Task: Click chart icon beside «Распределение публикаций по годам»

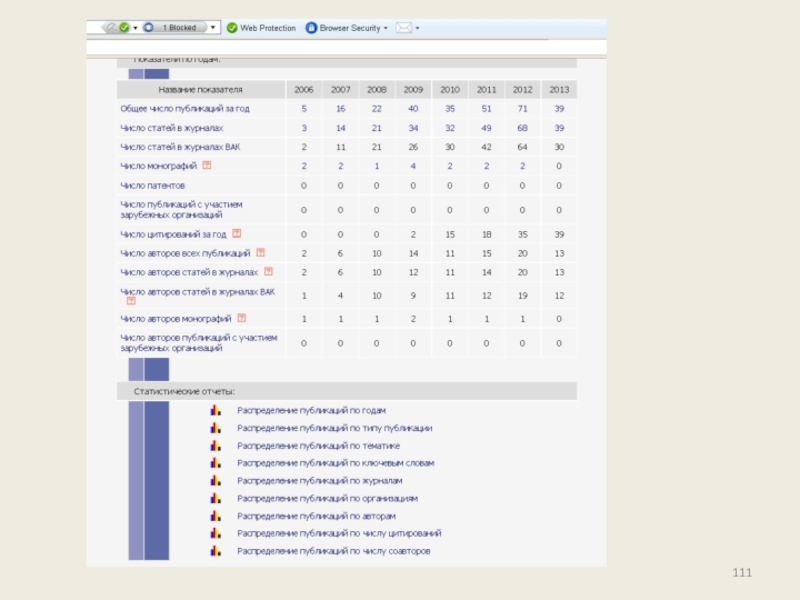Action: tap(214, 410)
